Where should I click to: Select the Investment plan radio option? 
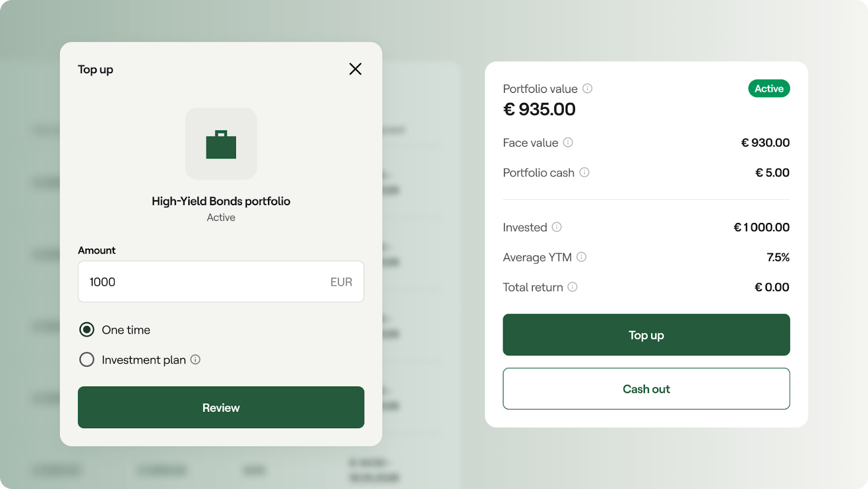pyautogui.click(x=87, y=359)
